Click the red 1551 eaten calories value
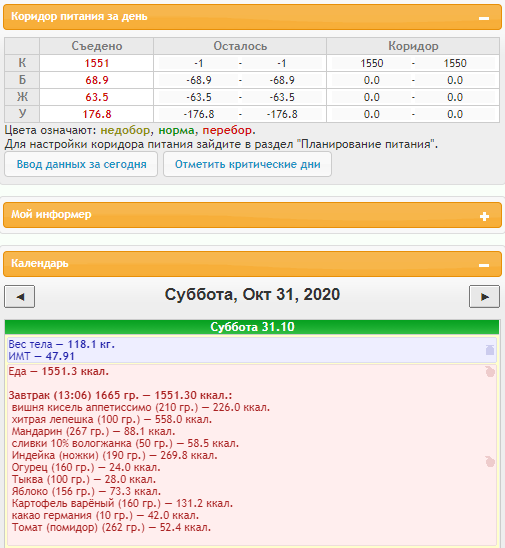Viewport: 505px width, 548px height. pyautogui.click(x=96, y=63)
